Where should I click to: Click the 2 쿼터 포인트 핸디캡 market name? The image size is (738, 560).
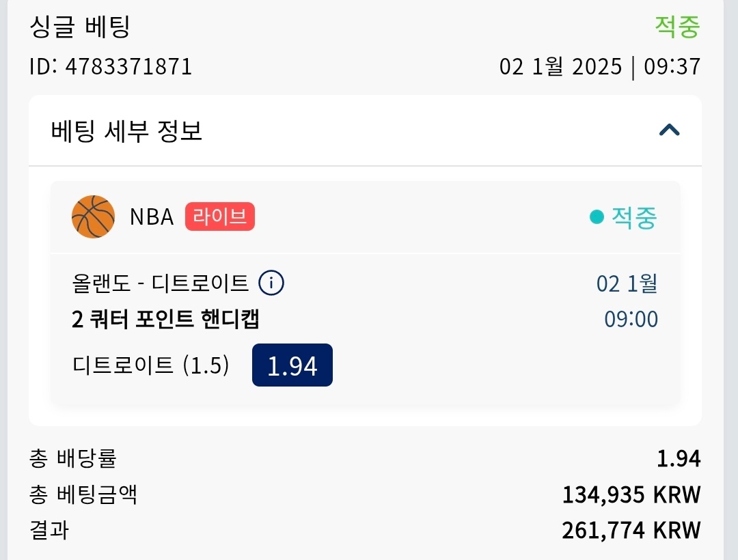165,319
